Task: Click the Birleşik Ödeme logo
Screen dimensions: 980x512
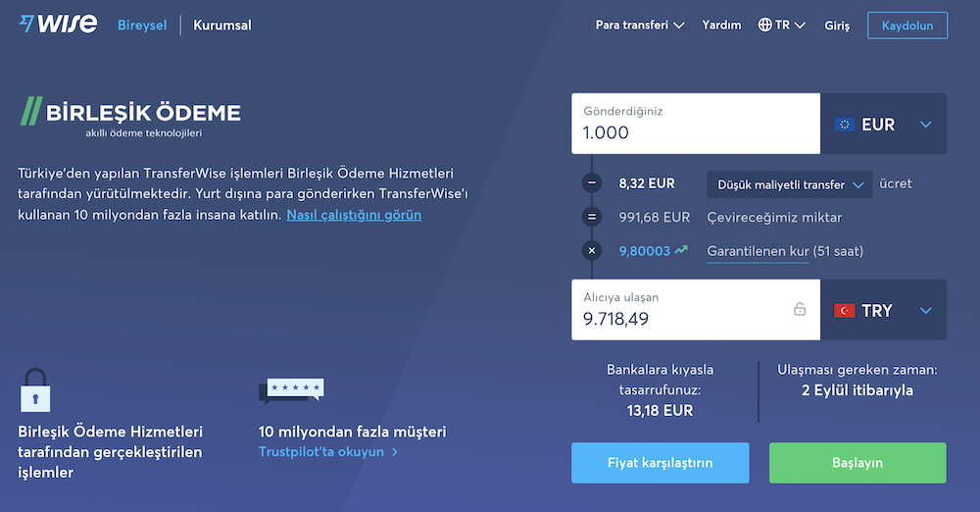Action: tap(130, 117)
